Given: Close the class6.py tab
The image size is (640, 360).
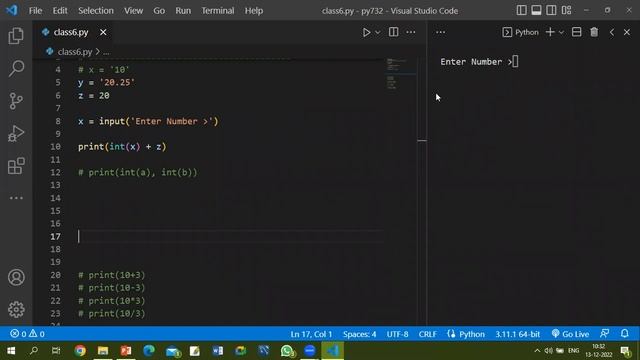Looking at the screenshot, I should [103, 32].
